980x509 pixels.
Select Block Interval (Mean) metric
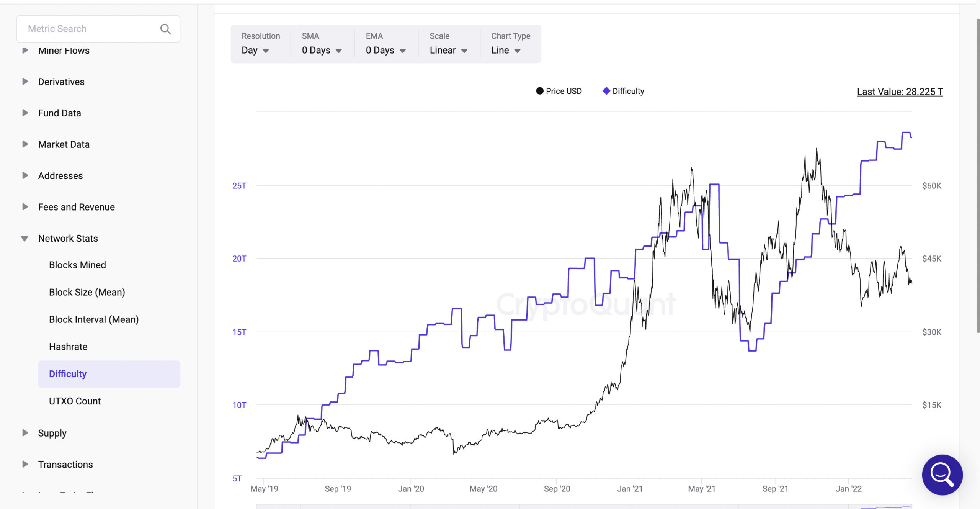pyautogui.click(x=94, y=319)
